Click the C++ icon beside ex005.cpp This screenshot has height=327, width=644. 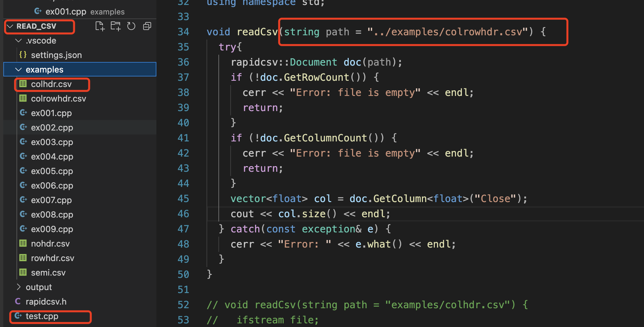point(23,171)
